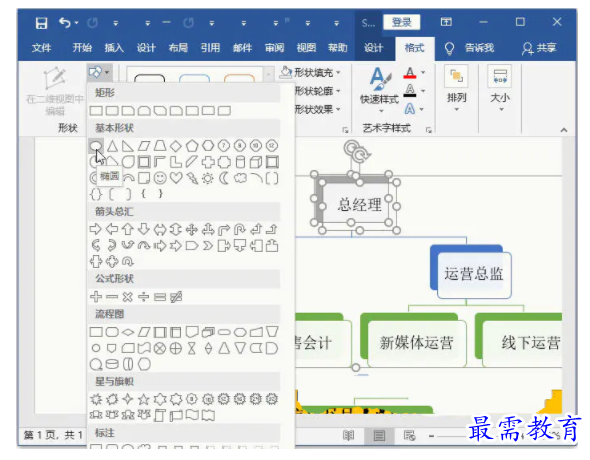Select the 运营总监 SmartArt box
Image resolution: width=590 pixels, height=460 pixels.
point(474,274)
